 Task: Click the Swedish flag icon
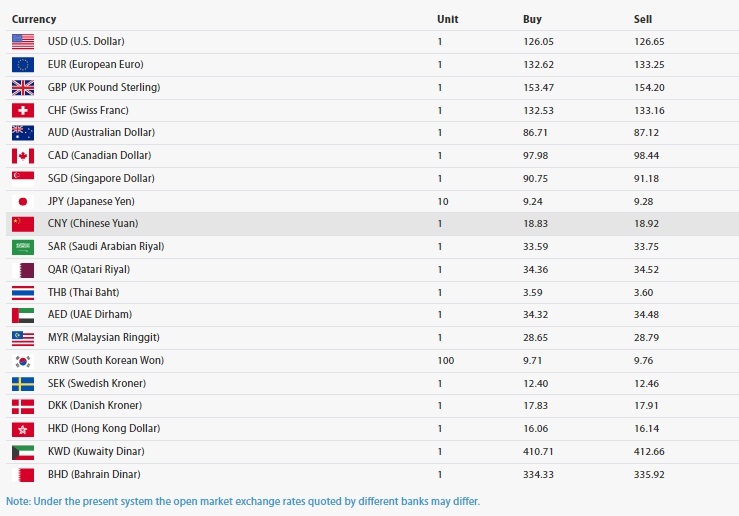[x=23, y=384]
